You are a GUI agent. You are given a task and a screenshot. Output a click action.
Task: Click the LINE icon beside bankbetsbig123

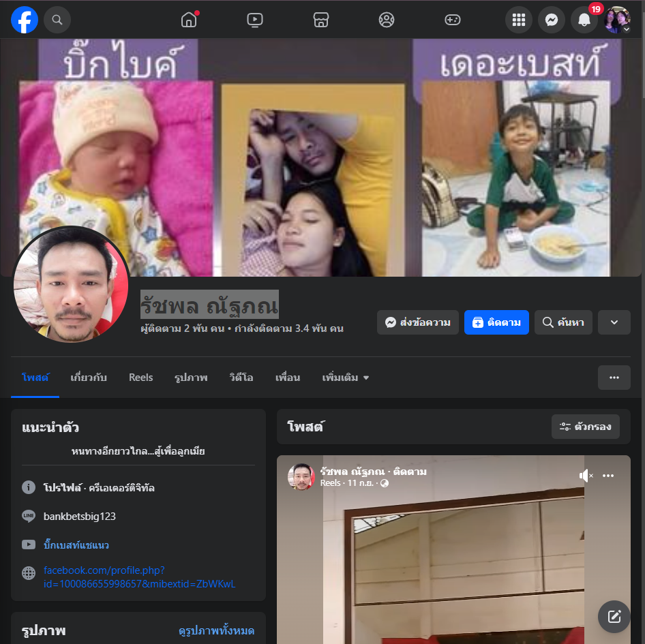click(x=29, y=517)
